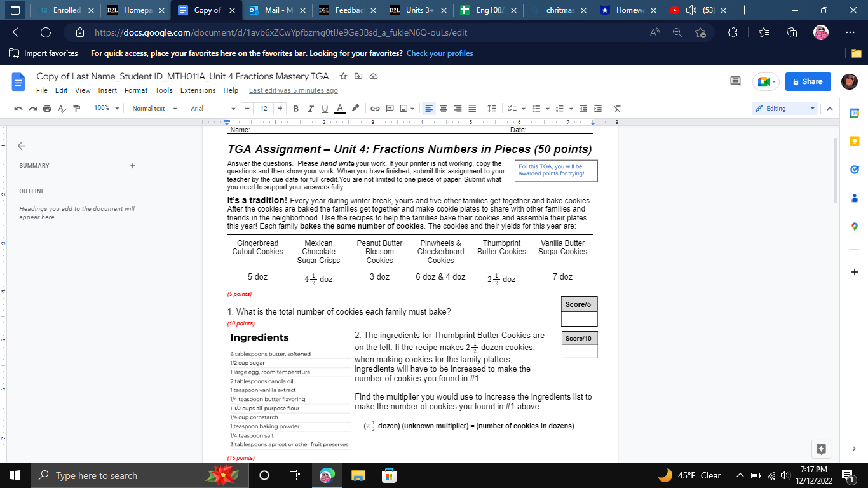This screenshot has height=488, width=868.
Task: Open Google Keep in the side panel
Action: pyautogui.click(x=854, y=142)
